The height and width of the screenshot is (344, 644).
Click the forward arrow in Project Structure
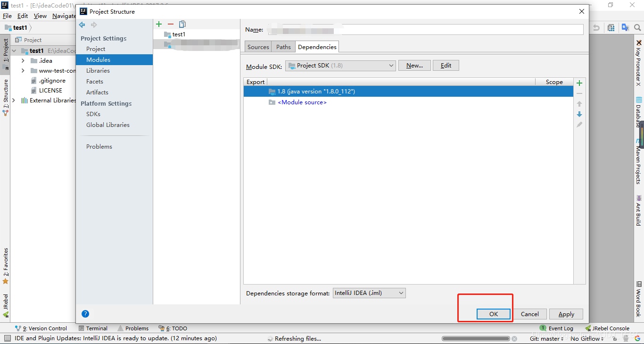(x=94, y=25)
